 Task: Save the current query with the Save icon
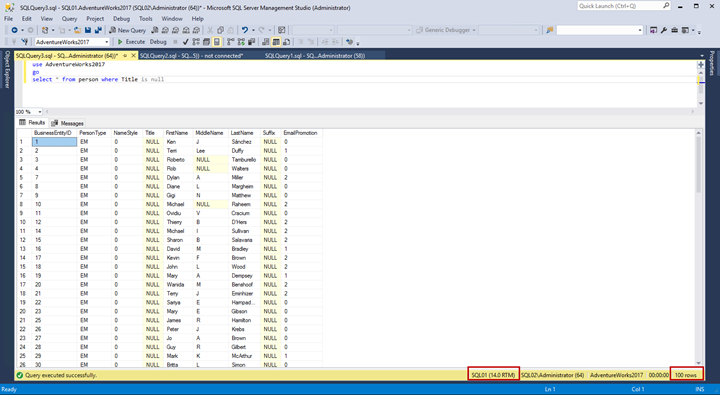(x=88, y=30)
